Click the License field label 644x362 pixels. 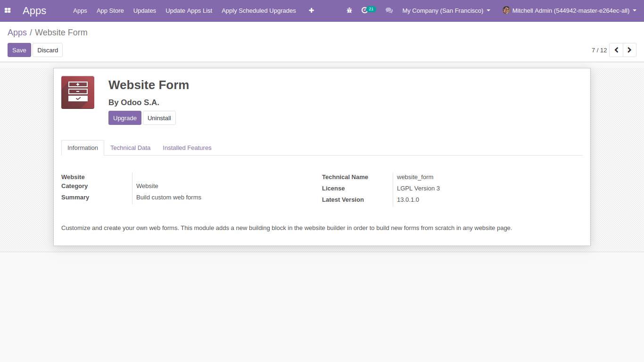tap(333, 188)
